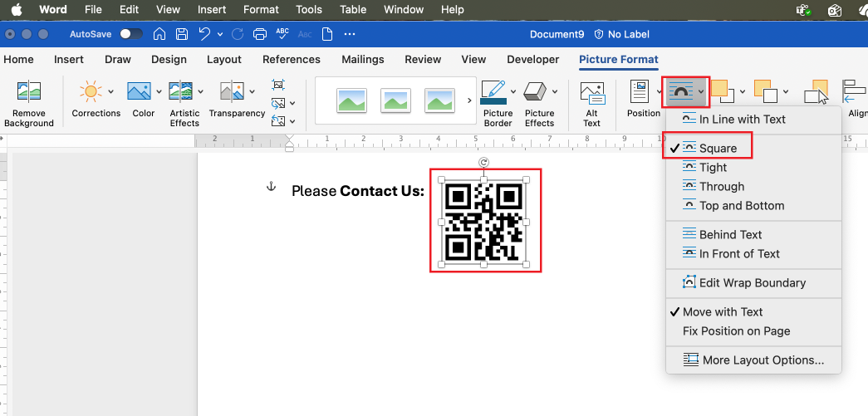
Task: Expand the Send Backward dropdown arrow
Action: coord(787,91)
